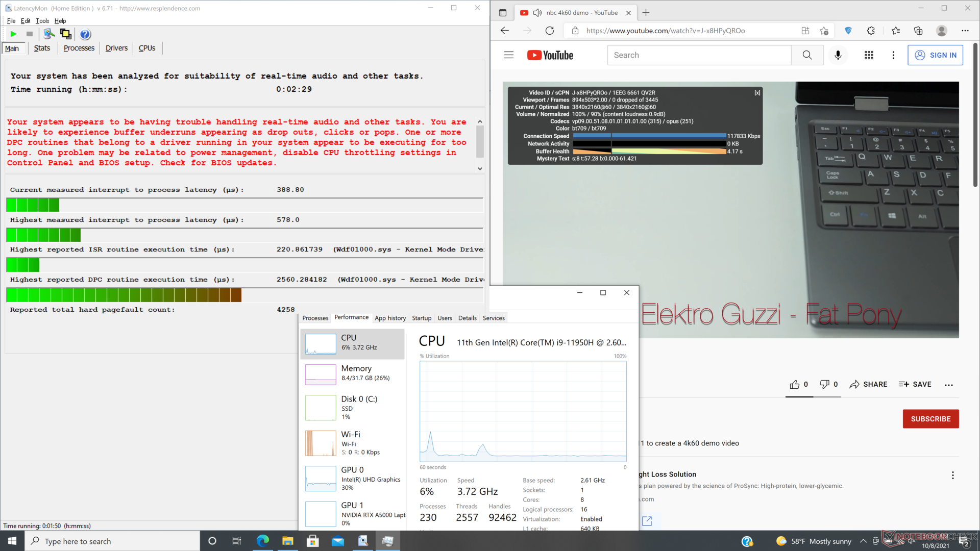This screenshot has height=551, width=980.
Task: Open YouTube hamburger guide menu
Action: coord(509,55)
